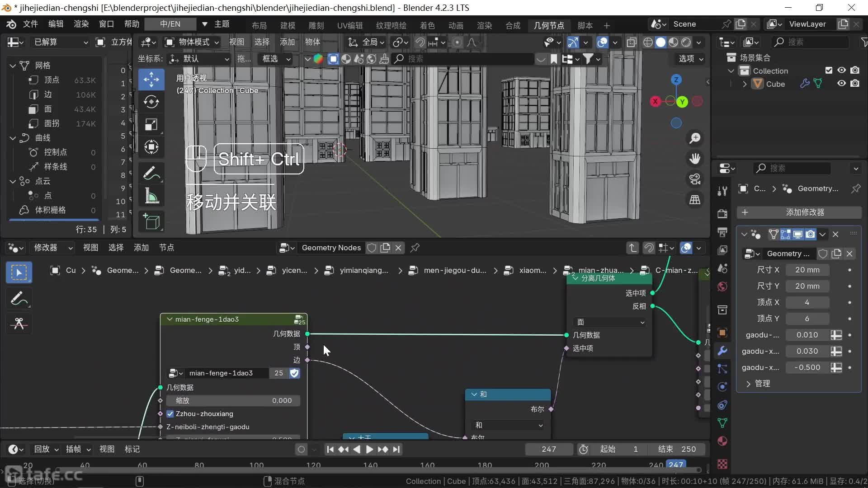Click the Add Cube tool icon
The width and height of the screenshot is (868, 488).
(151, 221)
